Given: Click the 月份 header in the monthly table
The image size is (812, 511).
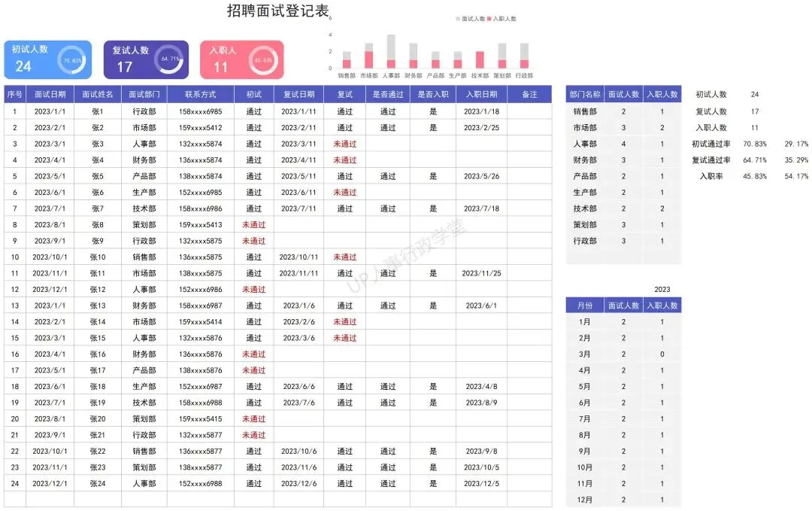Looking at the screenshot, I should point(585,306).
